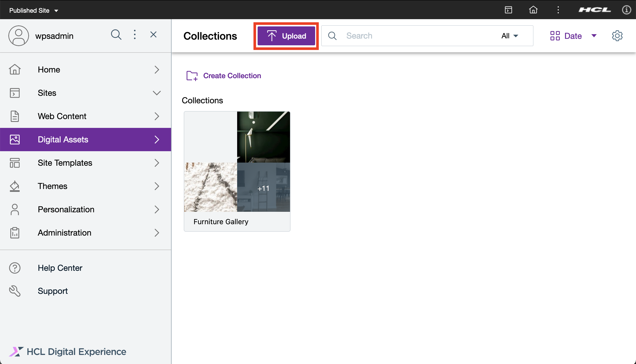
Task: Click the Upload button in Collections
Action: [x=286, y=36]
